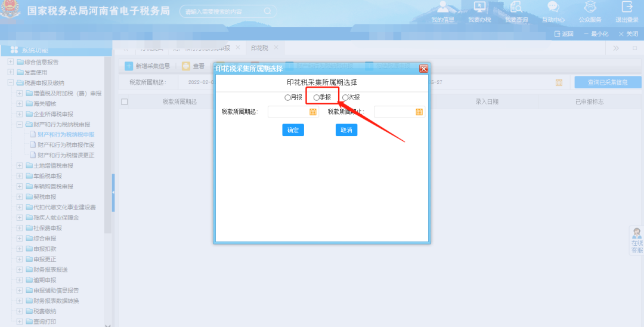The height and width of the screenshot is (327, 644).
Task: Click the 我要办税 icon
Action: tap(479, 8)
